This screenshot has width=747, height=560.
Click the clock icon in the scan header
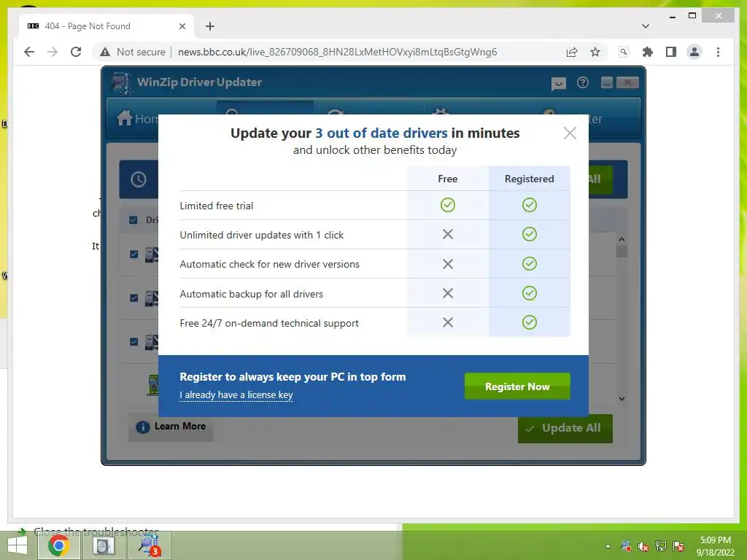pos(139,179)
